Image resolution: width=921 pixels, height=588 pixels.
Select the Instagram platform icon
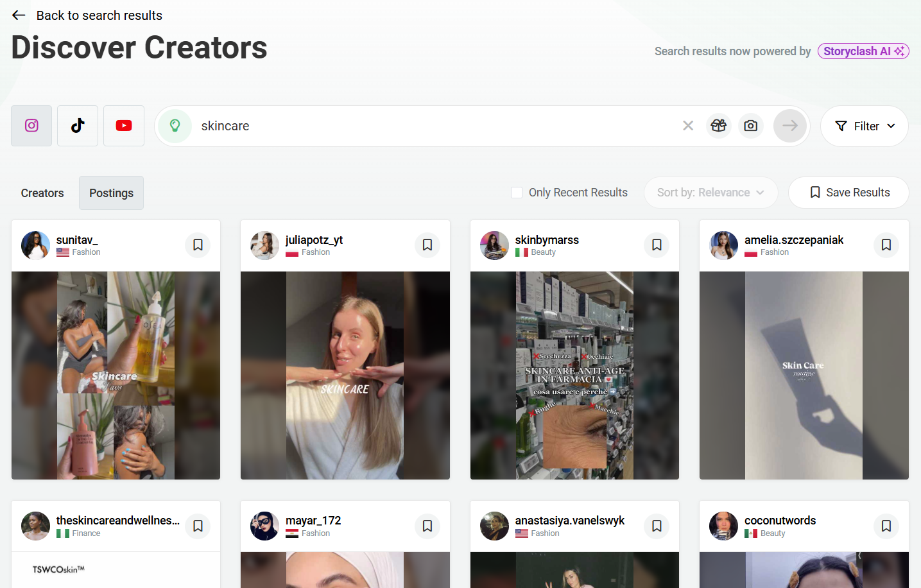coord(31,126)
